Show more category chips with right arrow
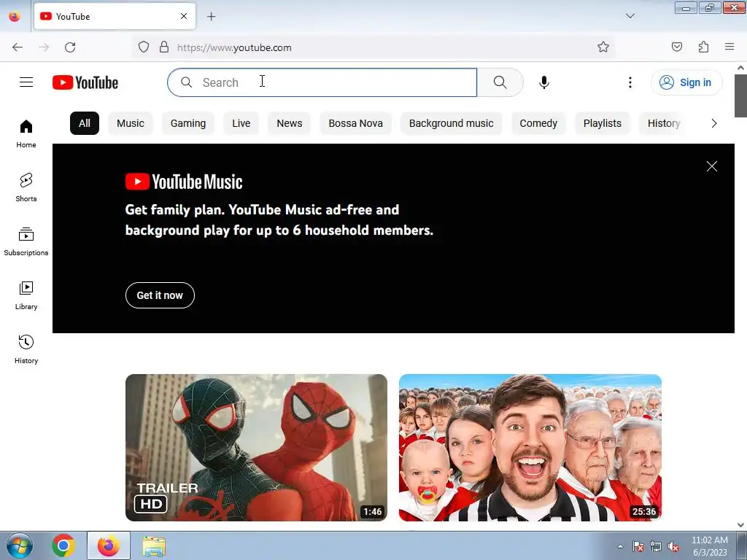Screen dimensions: 747x560 (713, 123)
